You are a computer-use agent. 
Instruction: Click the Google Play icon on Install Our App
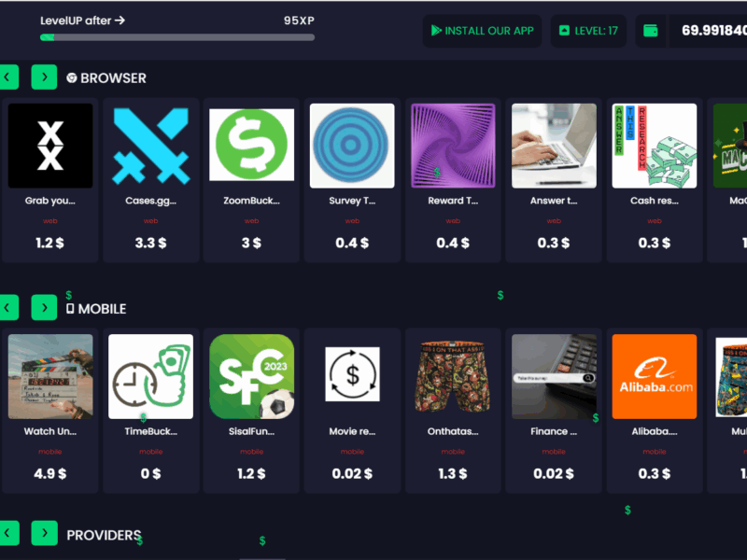tap(436, 31)
